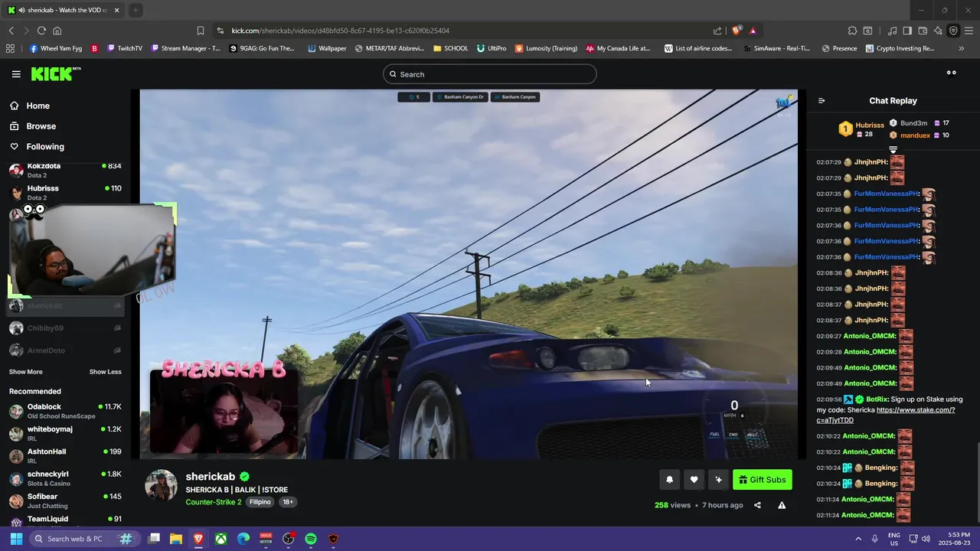Open Odablock recommended channel
Viewport: 980px width, 551px height.
pyautogui.click(x=65, y=411)
